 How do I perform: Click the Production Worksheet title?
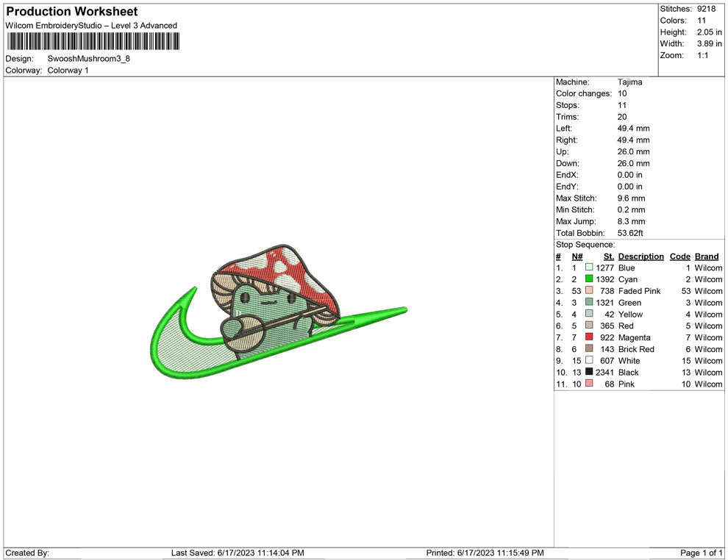[72, 11]
